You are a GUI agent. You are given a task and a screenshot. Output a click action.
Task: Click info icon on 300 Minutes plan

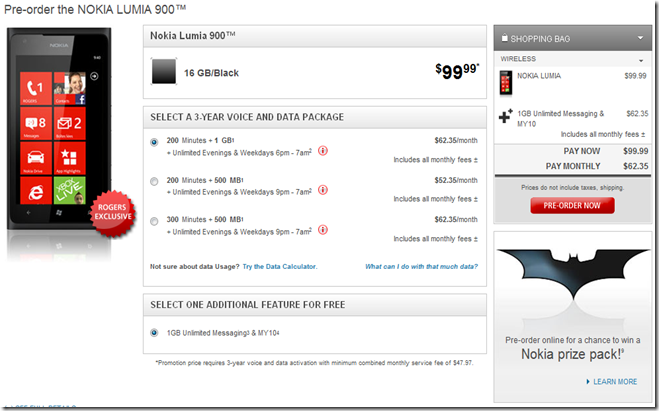[323, 229]
